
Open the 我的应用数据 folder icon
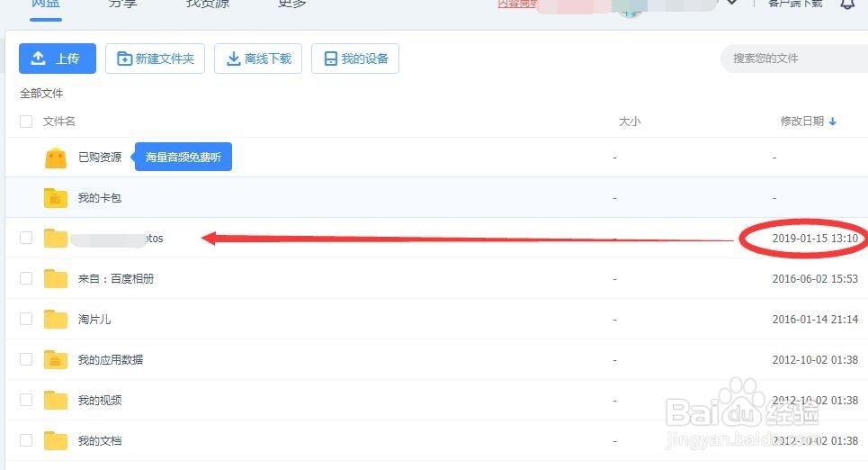56,360
